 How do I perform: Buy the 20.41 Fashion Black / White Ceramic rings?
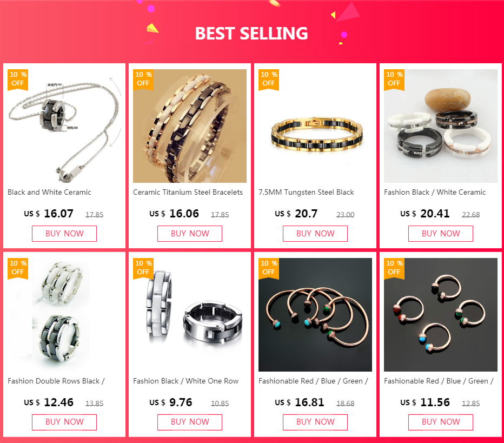[441, 233]
